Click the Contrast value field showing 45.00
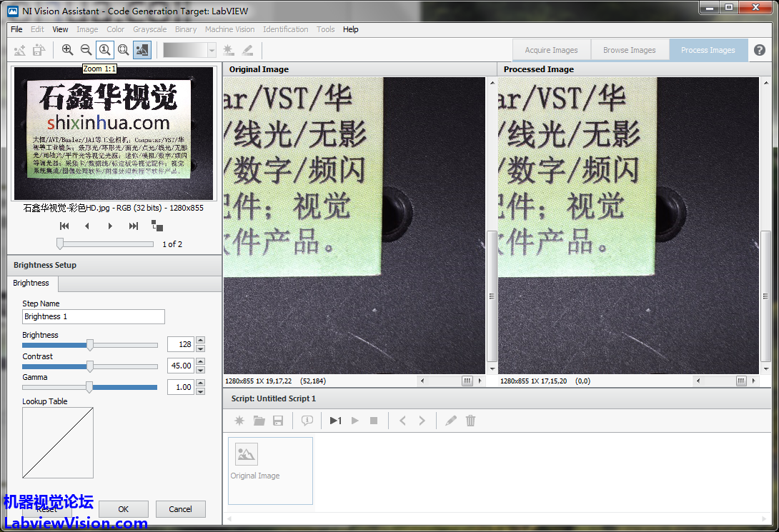The width and height of the screenshot is (779, 532). point(181,366)
